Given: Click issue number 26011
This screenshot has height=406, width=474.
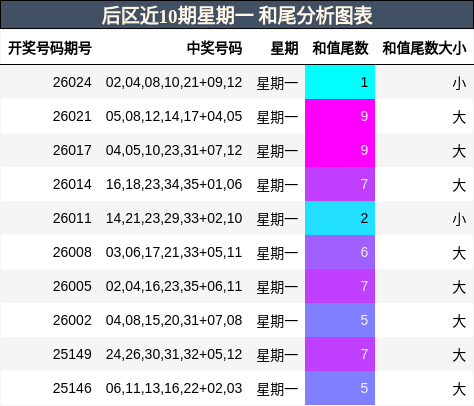Looking at the screenshot, I should pyautogui.click(x=72, y=218).
